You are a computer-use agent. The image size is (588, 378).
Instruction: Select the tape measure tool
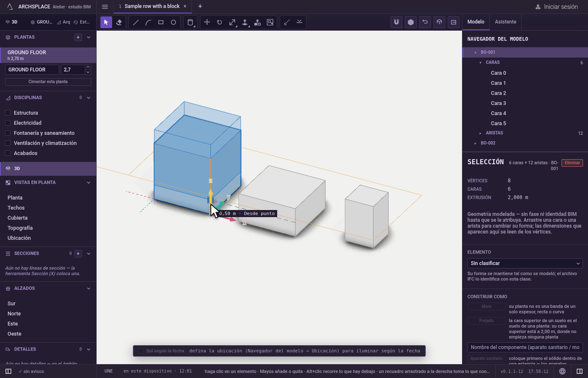287,22
